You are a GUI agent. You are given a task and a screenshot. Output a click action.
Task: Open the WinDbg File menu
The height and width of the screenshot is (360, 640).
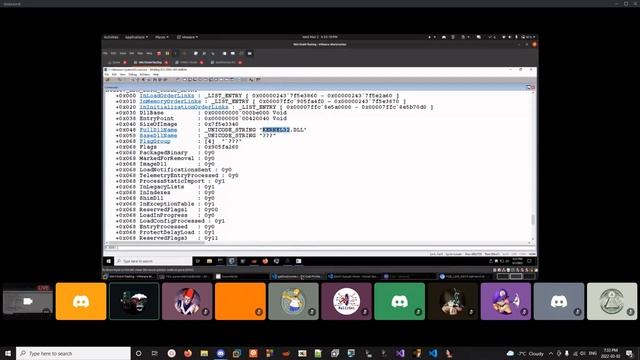(107, 75)
